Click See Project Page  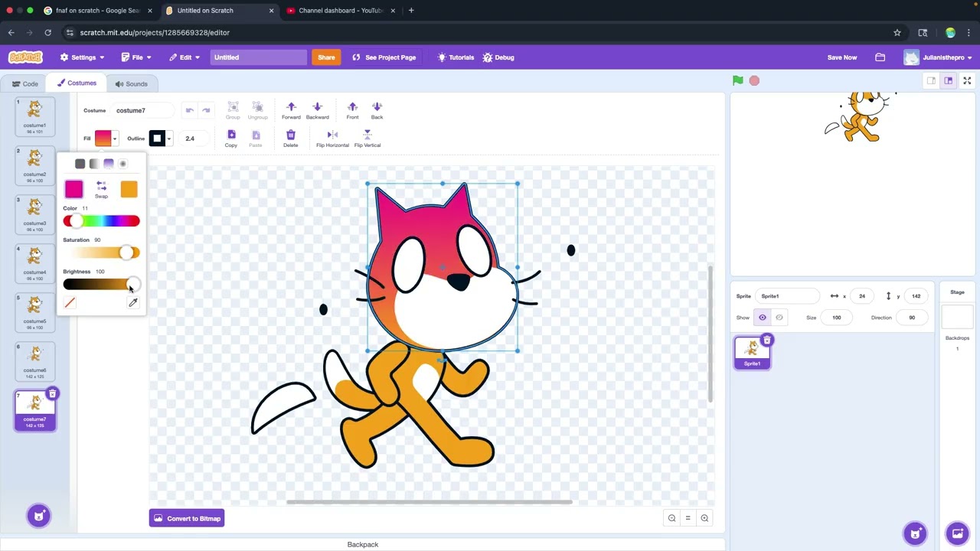384,57
